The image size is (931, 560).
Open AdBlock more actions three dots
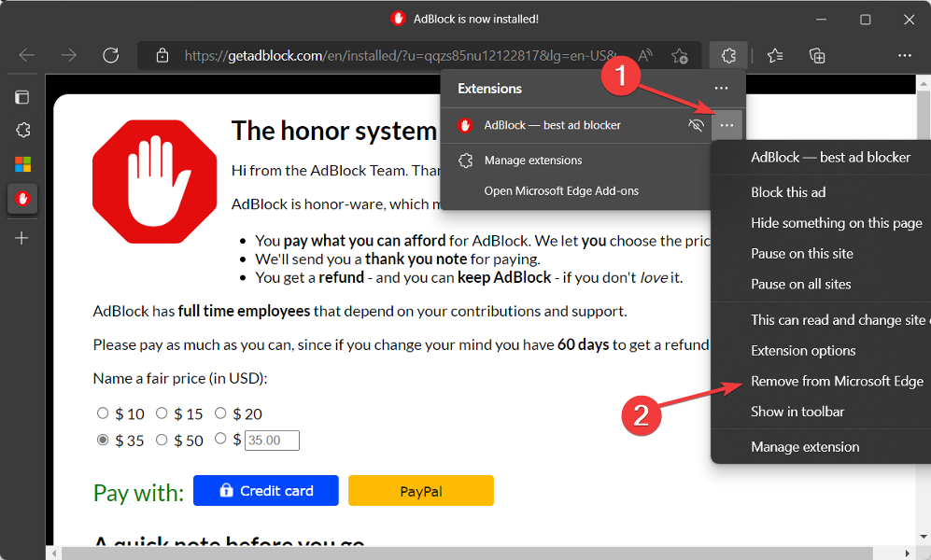pyautogui.click(x=726, y=125)
